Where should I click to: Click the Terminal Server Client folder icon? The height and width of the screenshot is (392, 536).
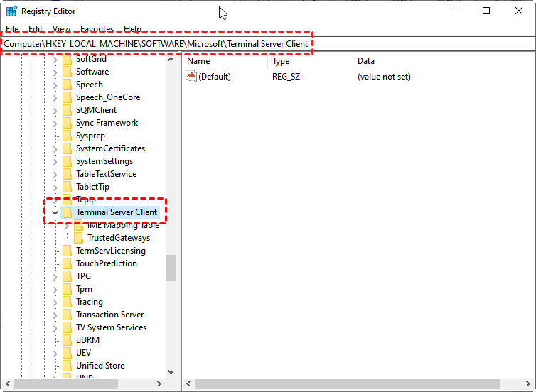point(68,212)
